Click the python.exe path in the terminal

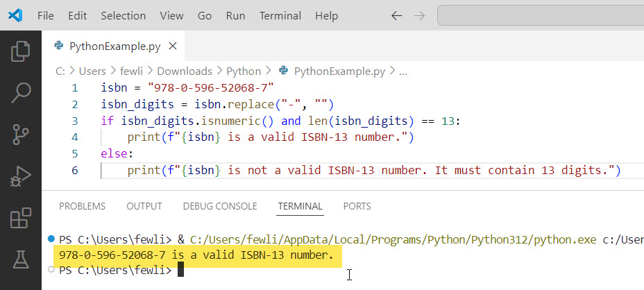(x=393, y=239)
